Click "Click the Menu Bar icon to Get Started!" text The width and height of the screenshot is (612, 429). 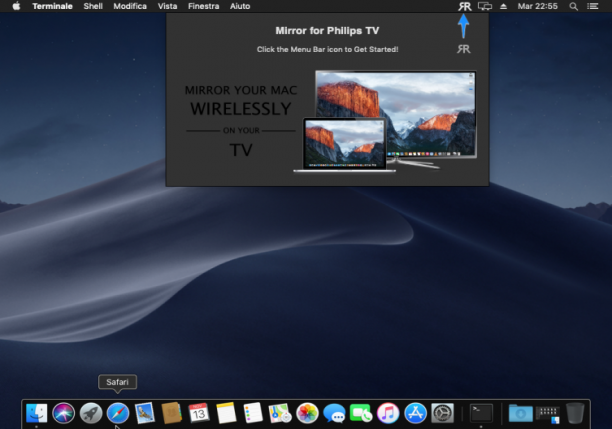click(x=327, y=49)
